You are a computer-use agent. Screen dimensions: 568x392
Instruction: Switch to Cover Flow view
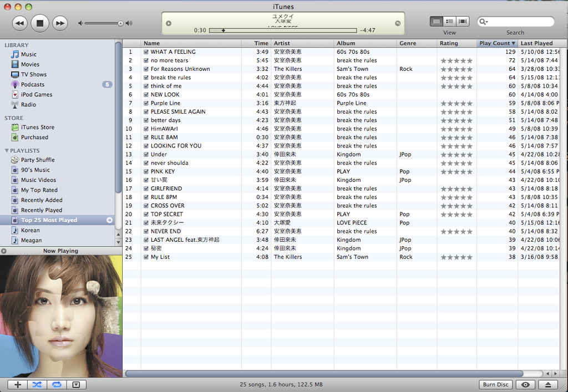pos(463,22)
